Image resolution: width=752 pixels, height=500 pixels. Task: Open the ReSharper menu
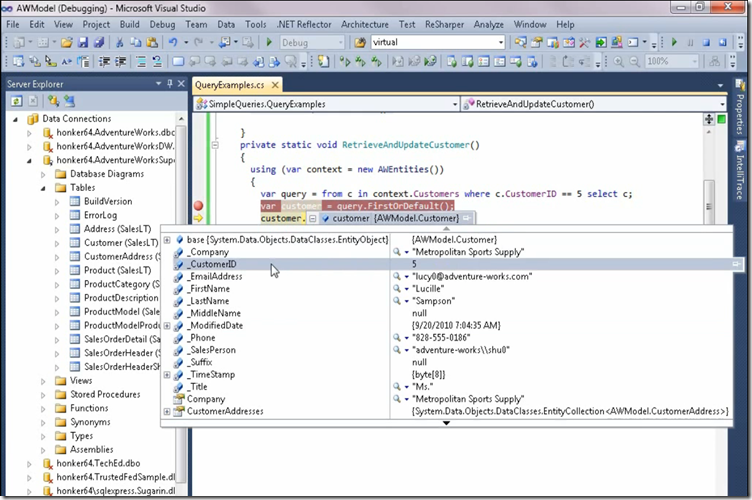click(444, 24)
